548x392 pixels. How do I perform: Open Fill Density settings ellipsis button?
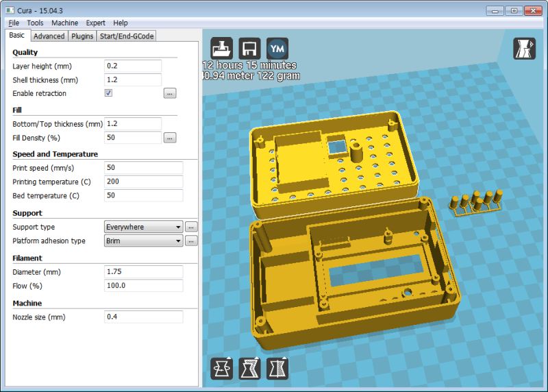click(x=170, y=138)
